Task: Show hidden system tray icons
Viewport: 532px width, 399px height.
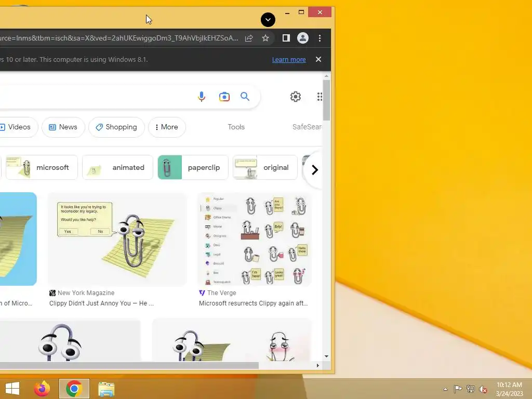Action: click(445, 389)
